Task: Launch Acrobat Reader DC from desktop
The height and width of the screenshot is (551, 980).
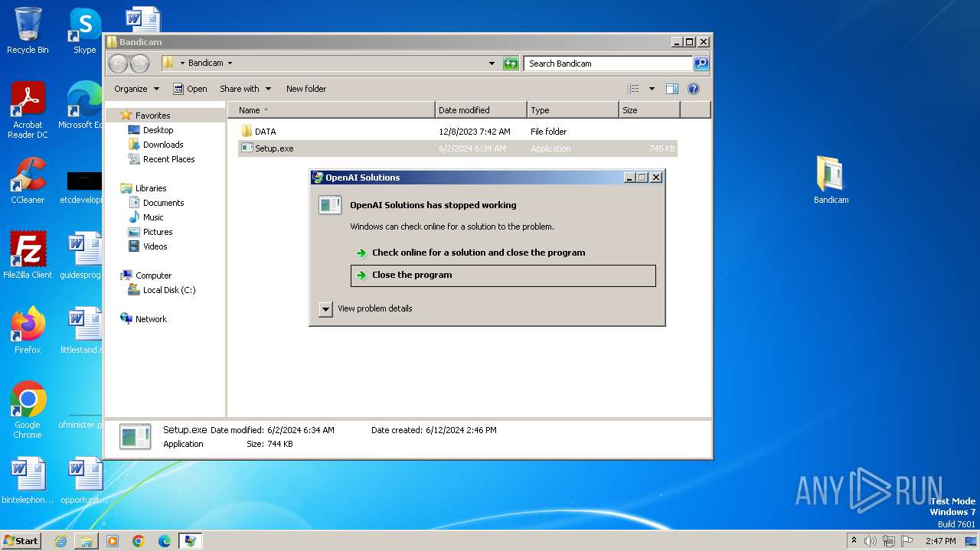Action: pyautogui.click(x=28, y=110)
